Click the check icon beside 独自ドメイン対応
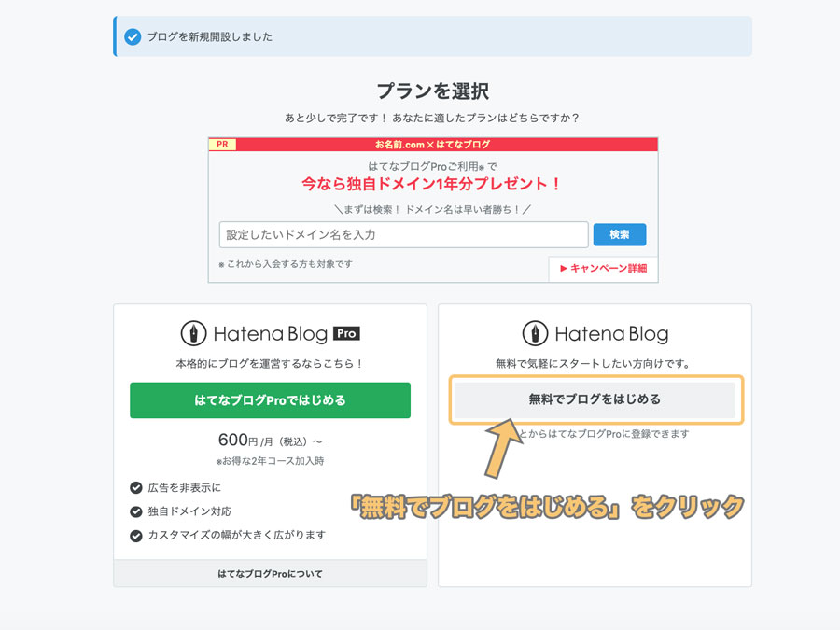Screen dimensions: 840x630 tap(136, 511)
